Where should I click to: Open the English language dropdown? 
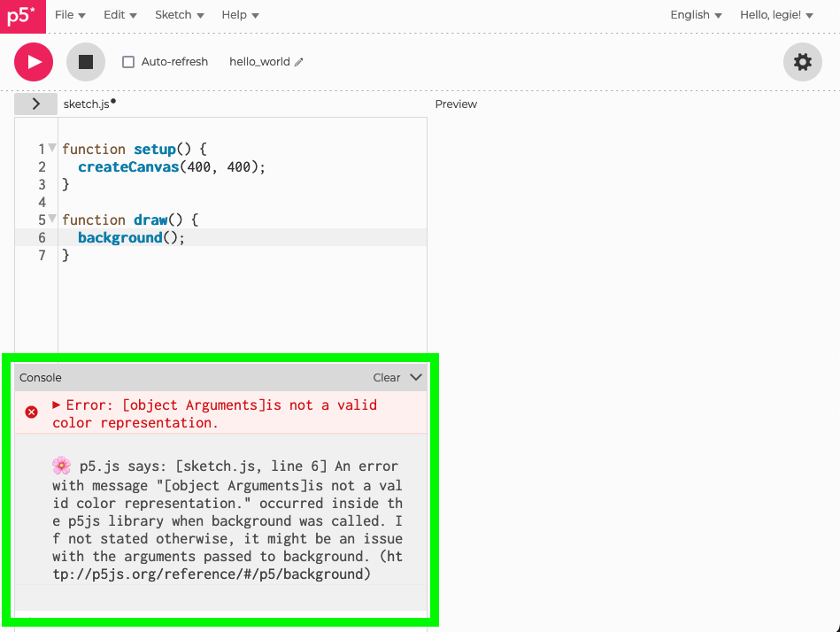696,15
